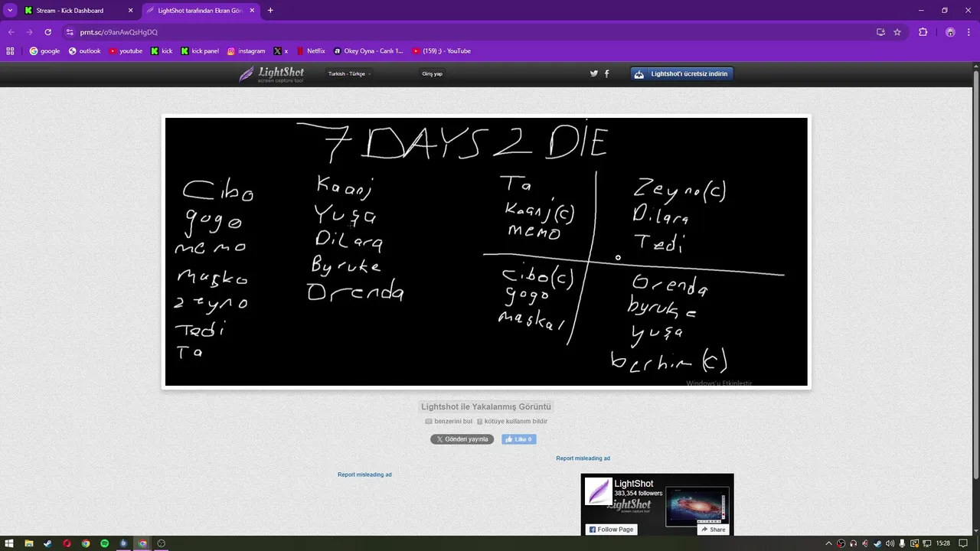This screenshot has width=980, height=551.
Task: Open the Twitter icon in the LightShot header
Action: point(593,73)
